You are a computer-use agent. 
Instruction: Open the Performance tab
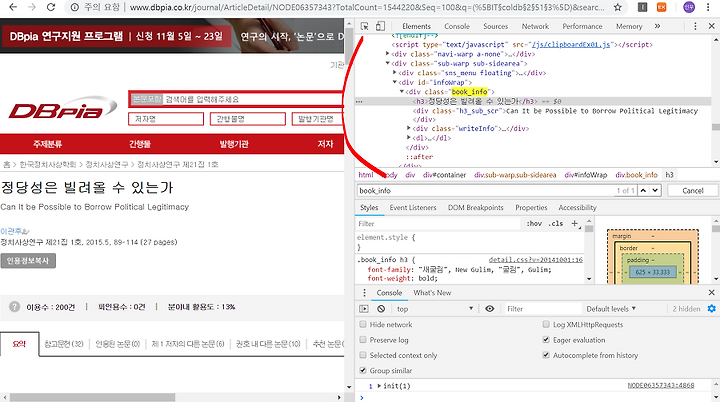(582, 26)
